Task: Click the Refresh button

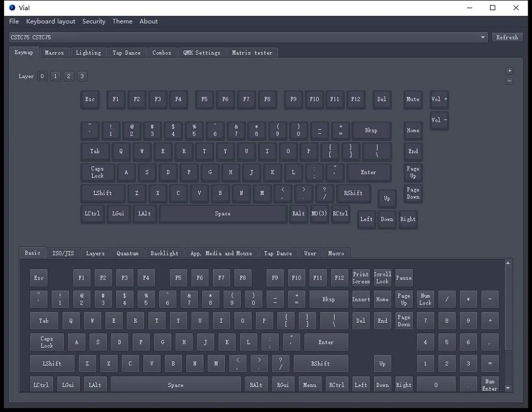Action: click(506, 38)
